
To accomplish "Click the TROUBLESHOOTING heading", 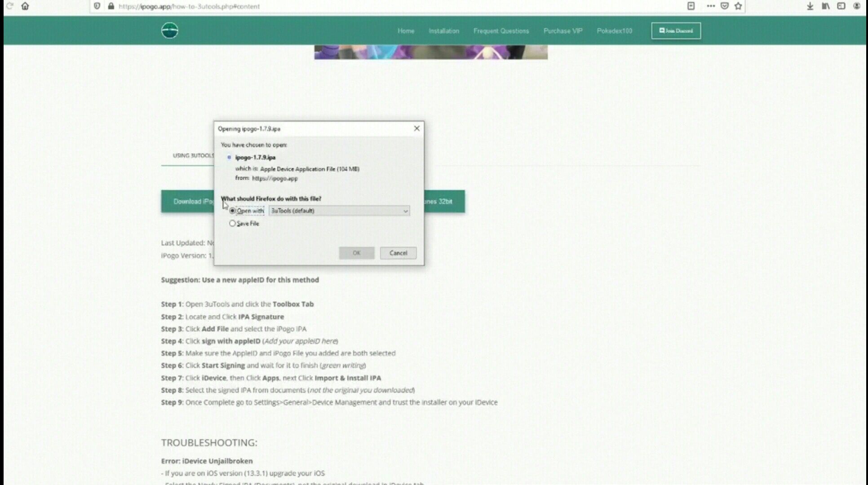I will click(209, 443).
